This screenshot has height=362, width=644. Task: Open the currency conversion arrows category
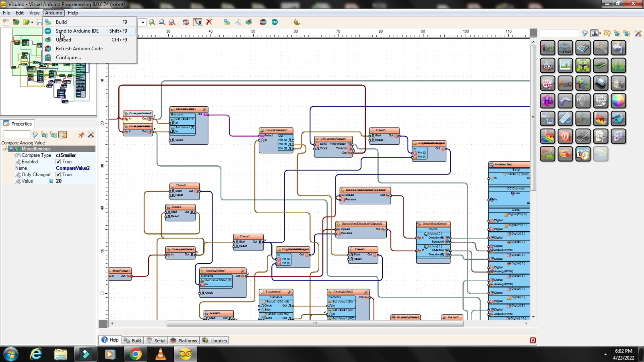(x=547, y=154)
